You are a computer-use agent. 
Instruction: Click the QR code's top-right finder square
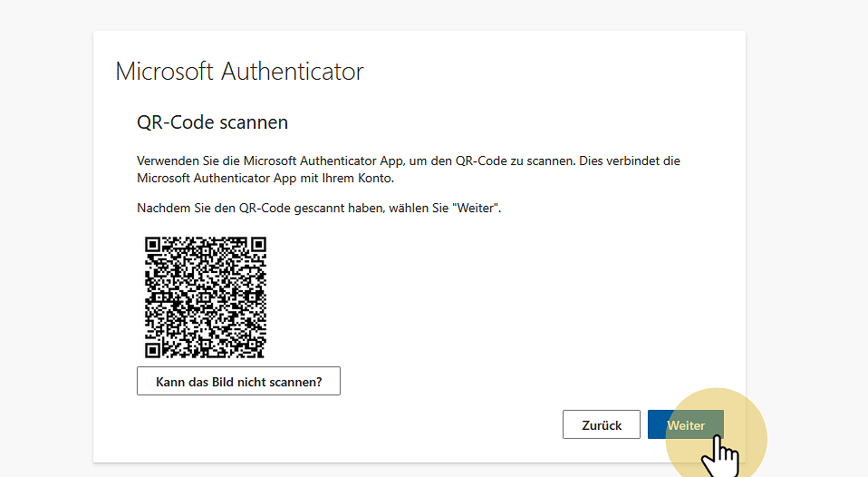[x=258, y=245]
